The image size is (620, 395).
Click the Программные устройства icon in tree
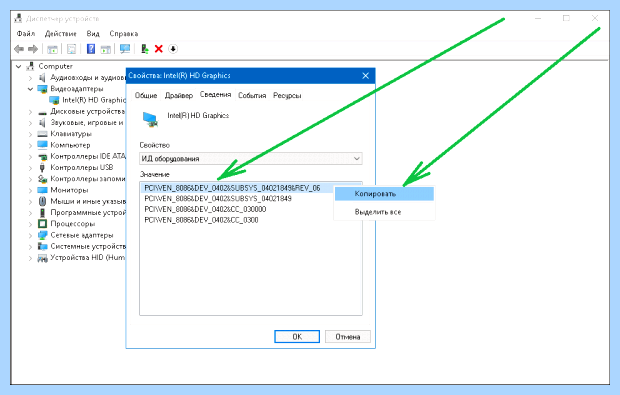pos(42,213)
